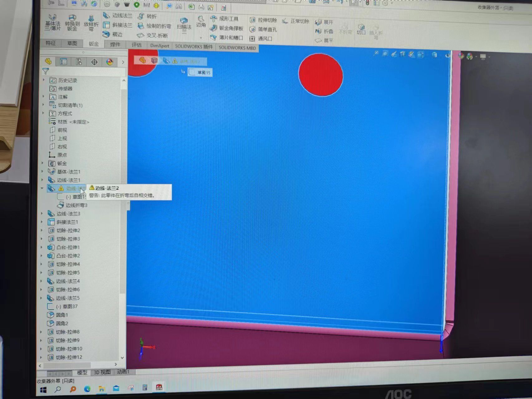Screen dimensions: 532x399
Task: Expand the 边线-法兰3 tree node
Action: 42,214
